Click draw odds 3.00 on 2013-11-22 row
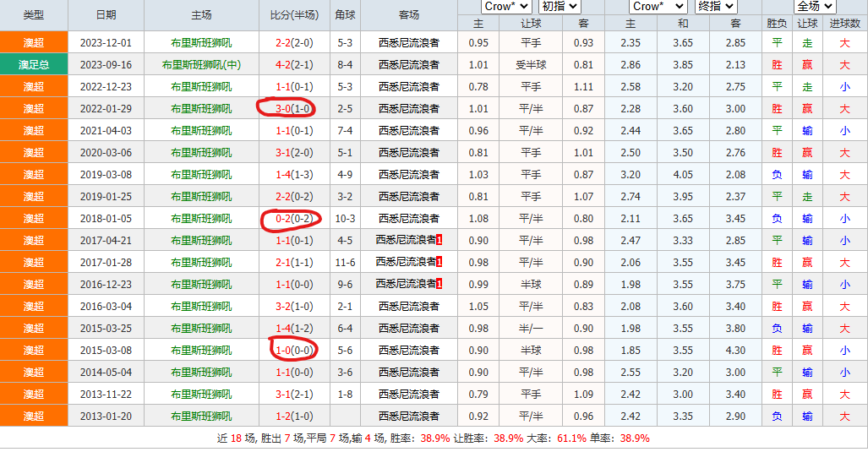The image size is (868, 452). (683, 394)
